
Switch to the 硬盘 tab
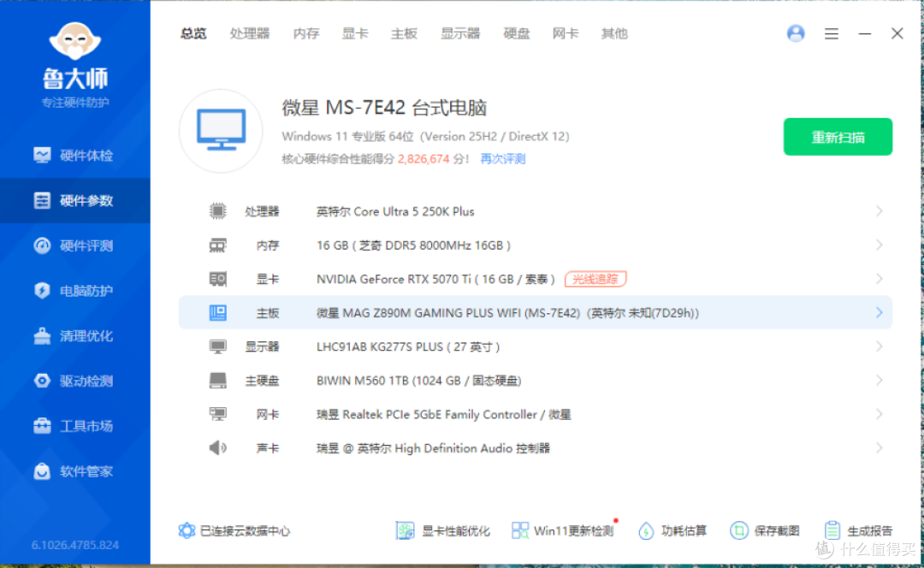click(517, 33)
